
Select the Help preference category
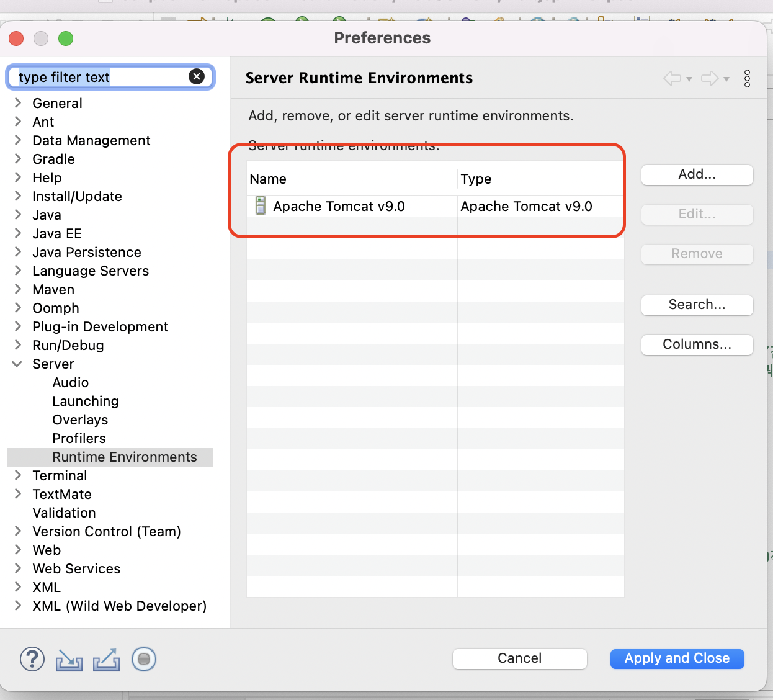tap(47, 177)
